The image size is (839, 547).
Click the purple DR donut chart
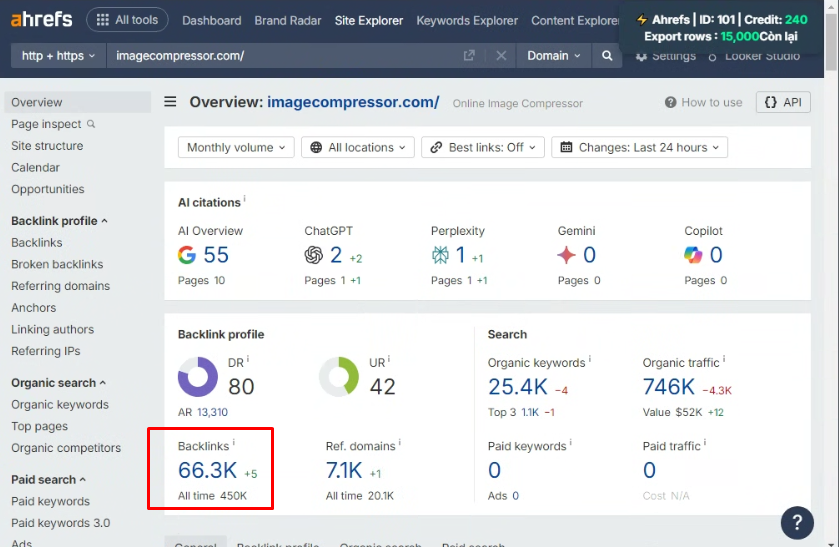[x=198, y=377]
